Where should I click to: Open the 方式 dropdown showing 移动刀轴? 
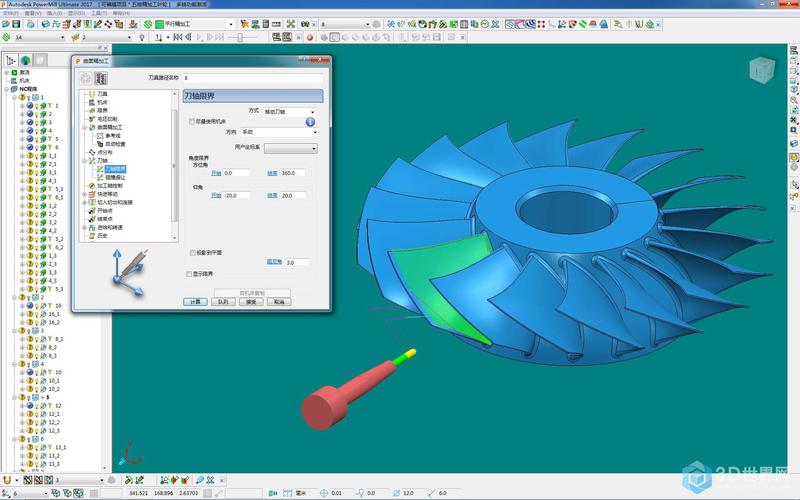point(289,111)
